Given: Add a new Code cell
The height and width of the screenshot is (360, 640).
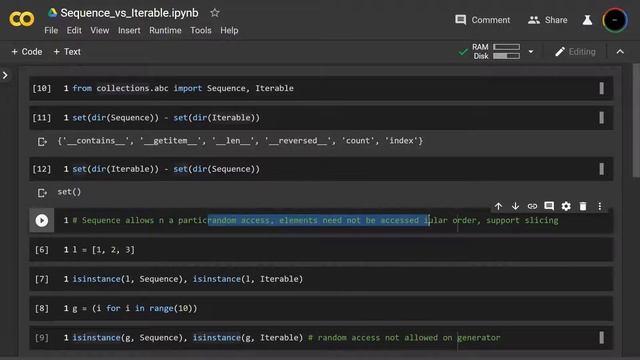Looking at the screenshot, I should (27, 52).
